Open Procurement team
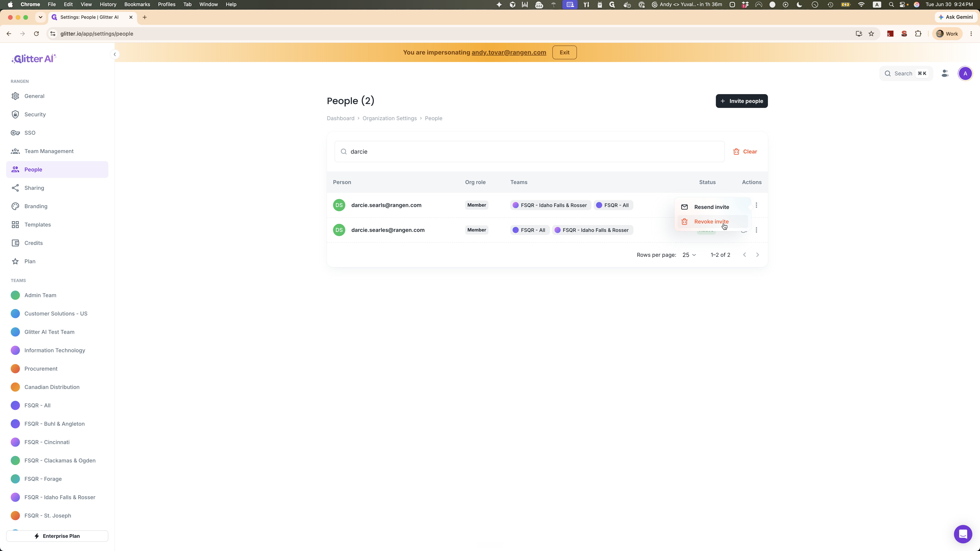The height and width of the screenshot is (551, 980). [57, 369]
